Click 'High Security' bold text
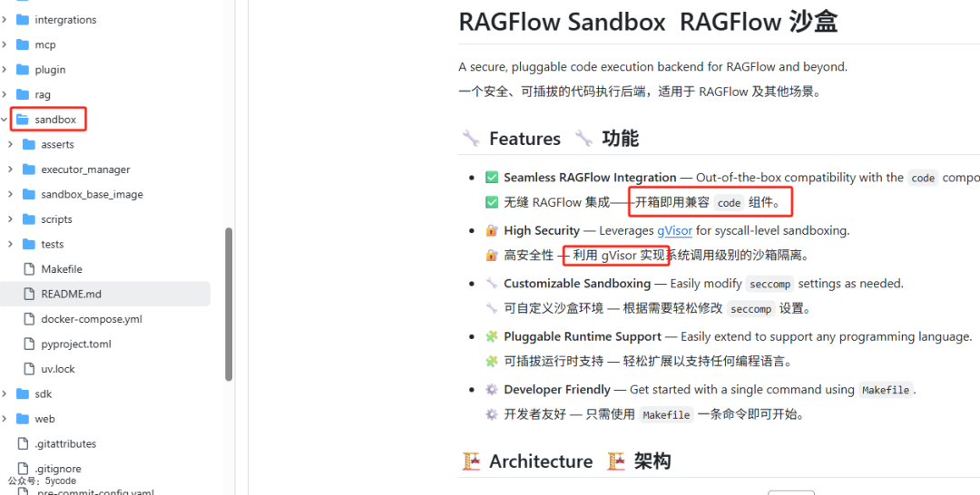Viewport: 980px width, 495px height. point(542,231)
